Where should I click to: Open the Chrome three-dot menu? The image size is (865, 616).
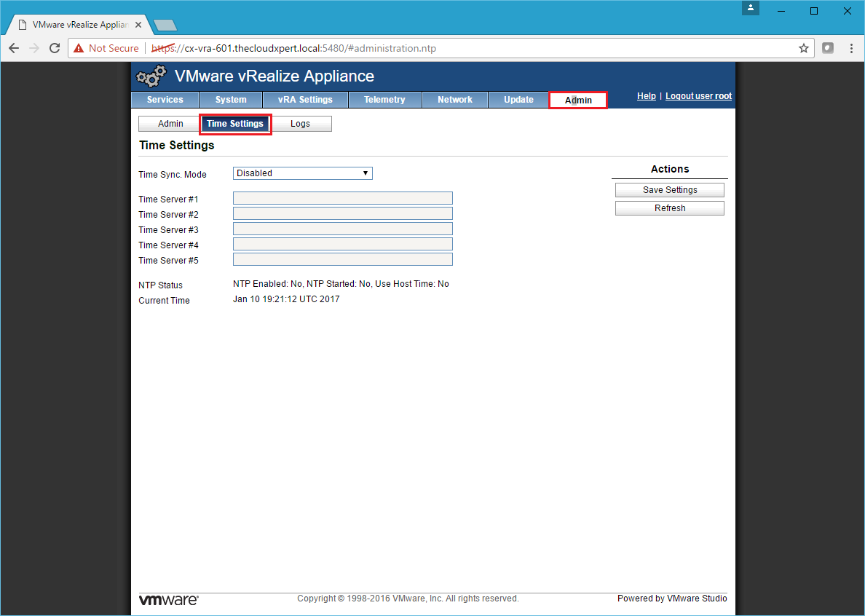click(x=851, y=48)
